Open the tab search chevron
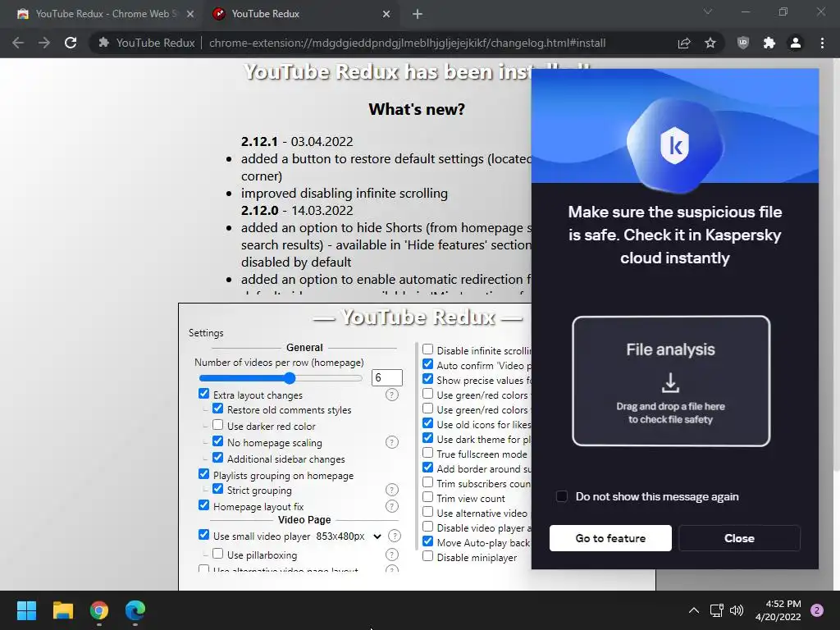The width and height of the screenshot is (840, 630). [708, 11]
